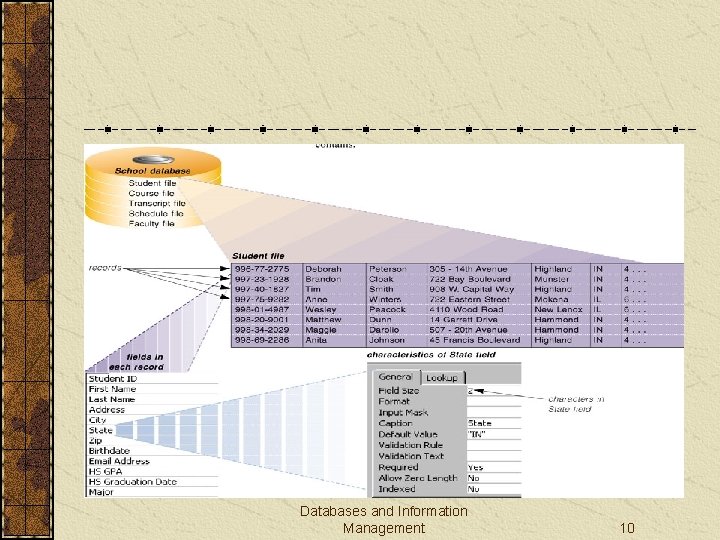Select "Student file" on the database cylinder
This screenshot has height=540, width=720.
point(152,183)
